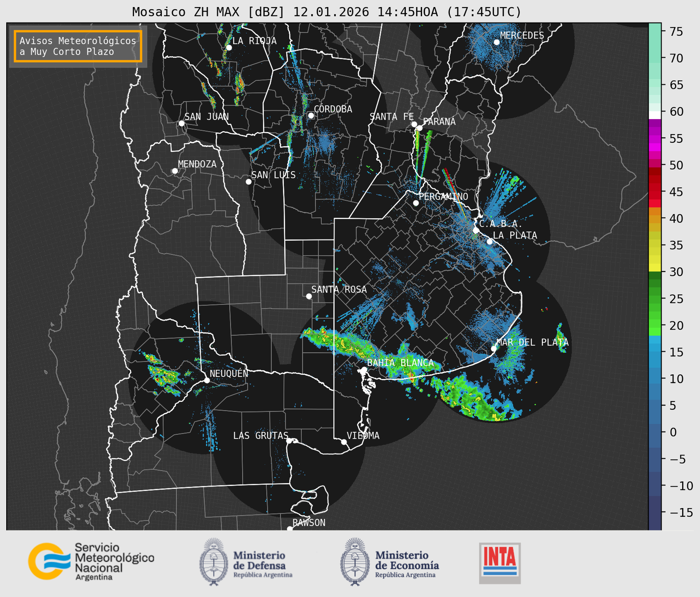Click the 'VIEDMA' map label

pyautogui.click(x=363, y=436)
